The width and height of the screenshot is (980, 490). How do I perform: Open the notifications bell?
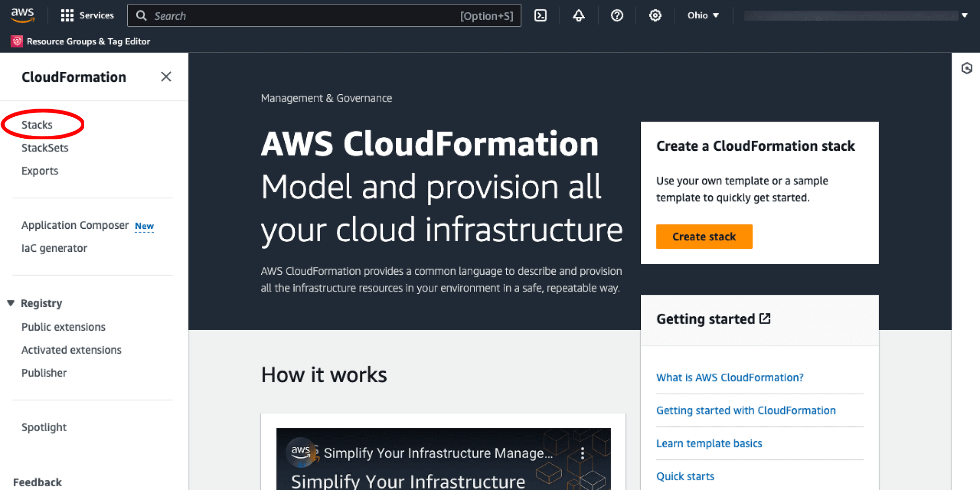(579, 15)
